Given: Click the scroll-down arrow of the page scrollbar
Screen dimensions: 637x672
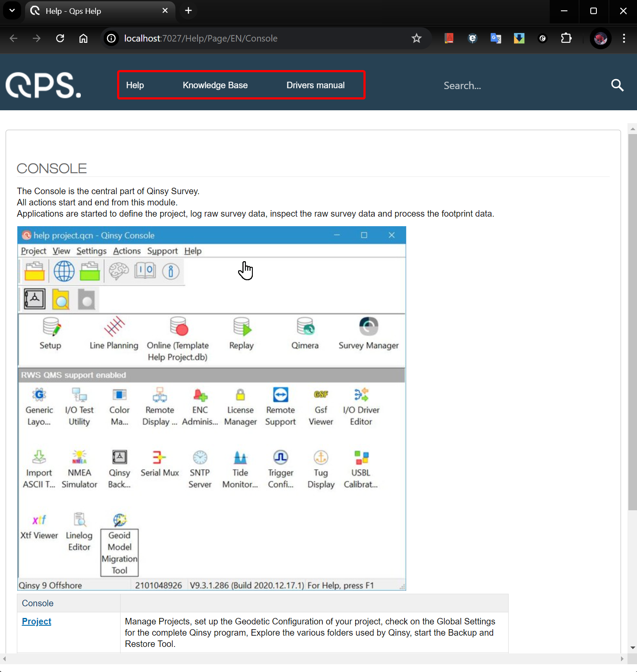Looking at the screenshot, I should tap(633, 648).
